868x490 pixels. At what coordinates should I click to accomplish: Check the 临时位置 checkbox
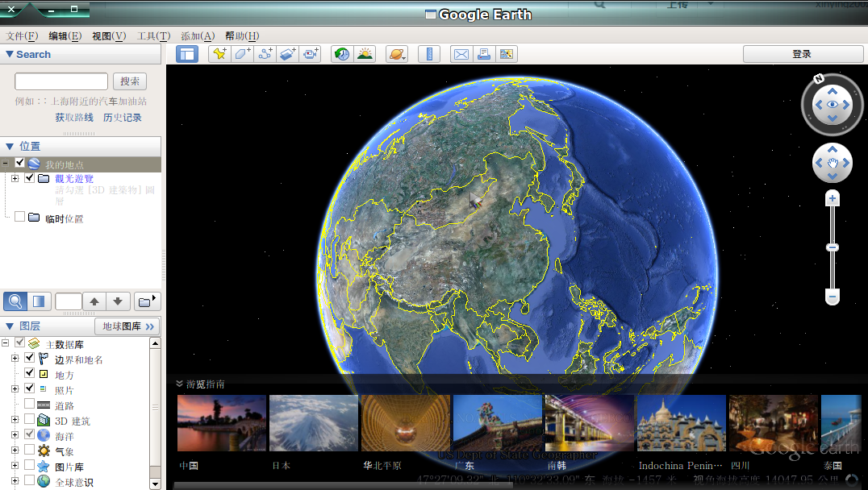click(20, 217)
